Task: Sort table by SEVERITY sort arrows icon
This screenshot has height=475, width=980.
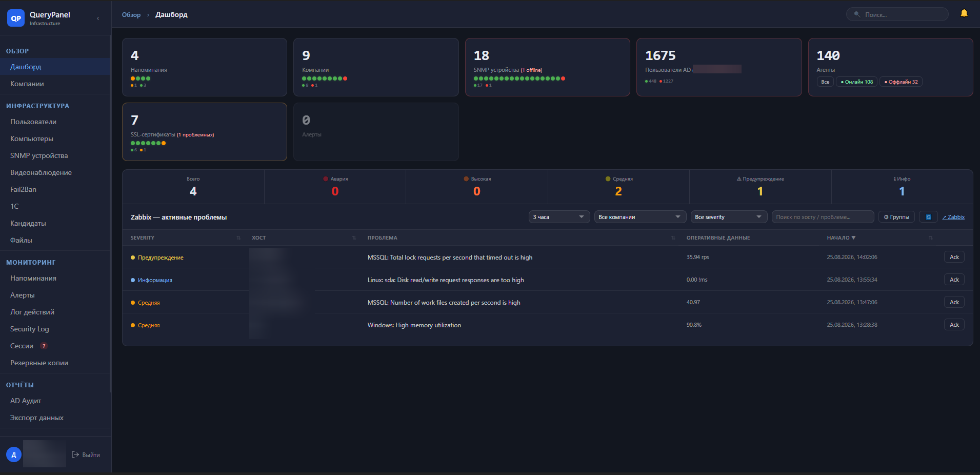Action: 238,238
